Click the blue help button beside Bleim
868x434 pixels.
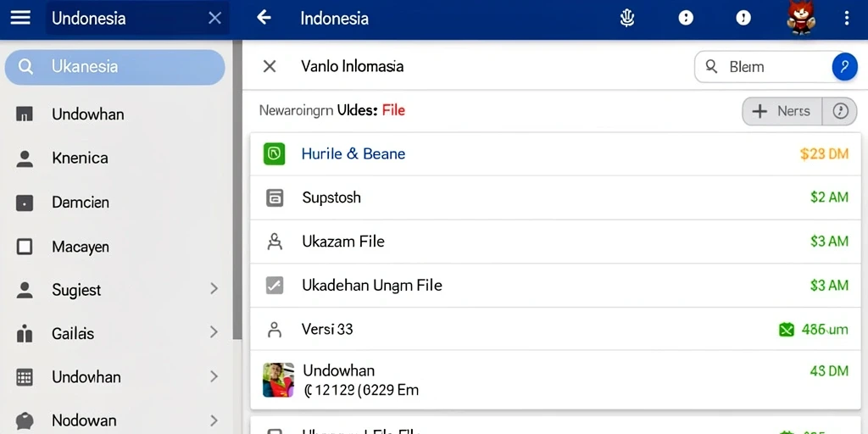tap(844, 67)
